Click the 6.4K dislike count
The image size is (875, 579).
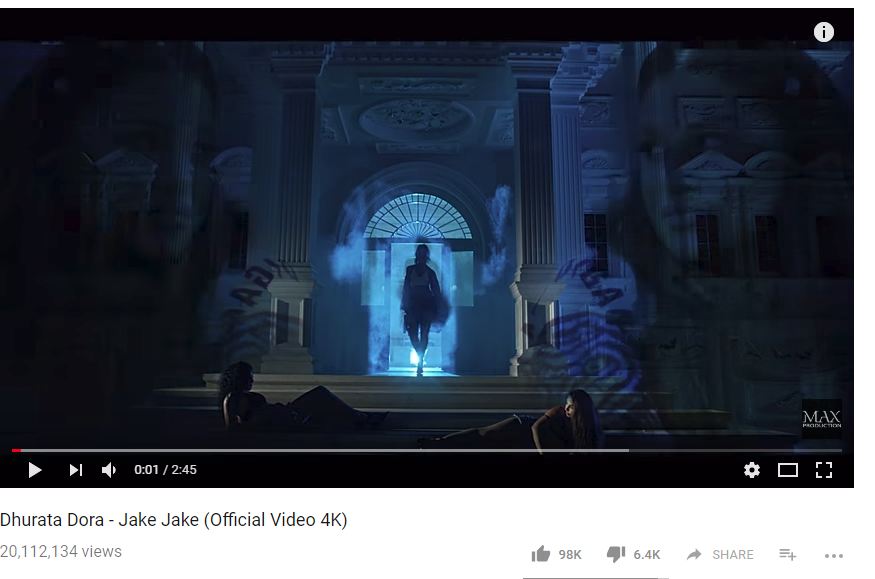coord(647,554)
